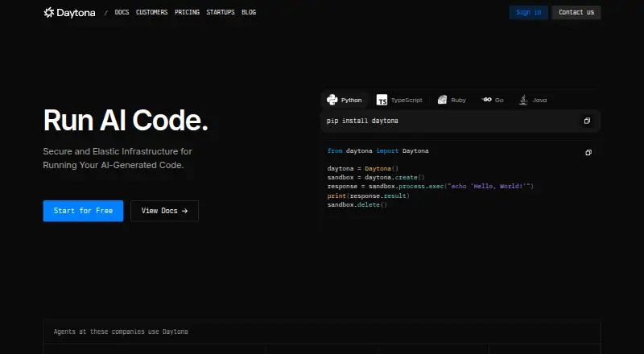This screenshot has width=644, height=354.
Task: Visit the STARTUPS page
Action: 221,12
